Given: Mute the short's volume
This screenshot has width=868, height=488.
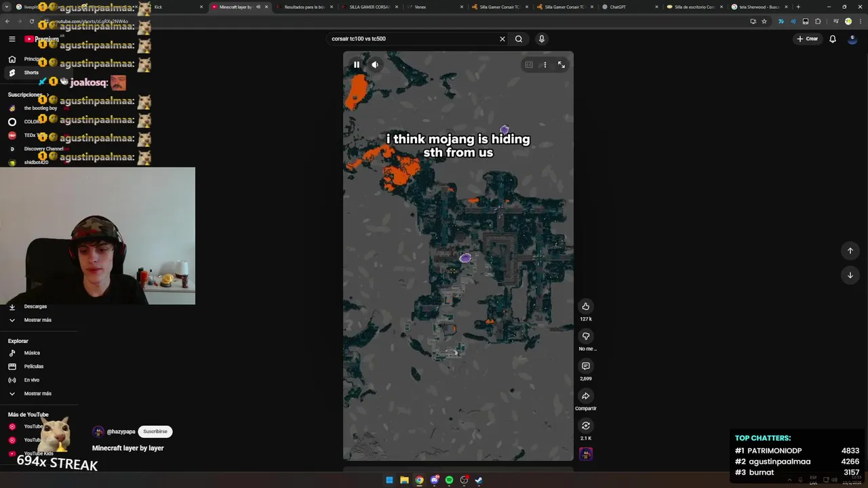Looking at the screenshot, I should point(375,64).
